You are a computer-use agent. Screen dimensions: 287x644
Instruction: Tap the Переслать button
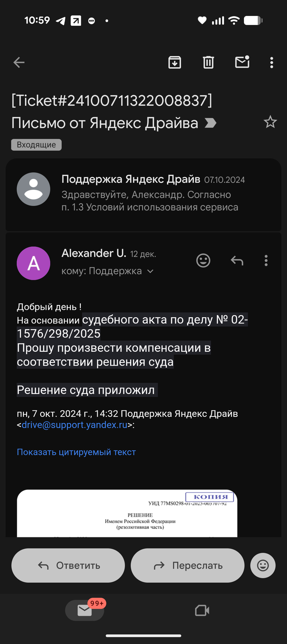point(188,566)
